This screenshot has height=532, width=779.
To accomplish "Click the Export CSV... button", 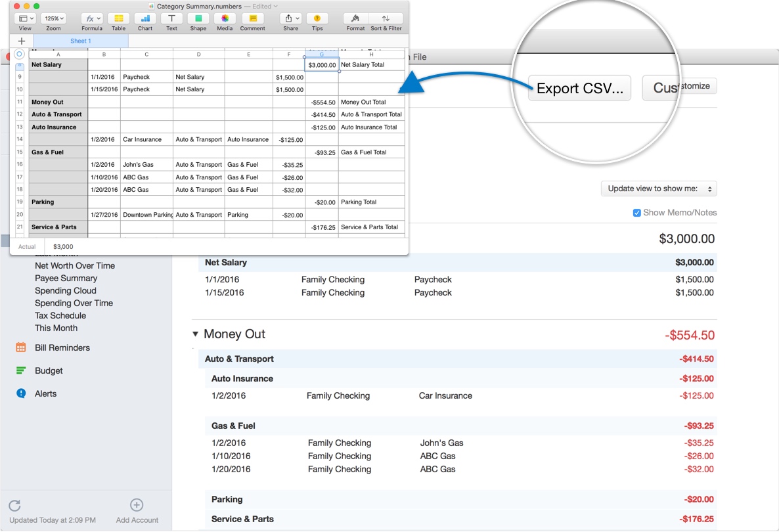I will click(579, 88).
